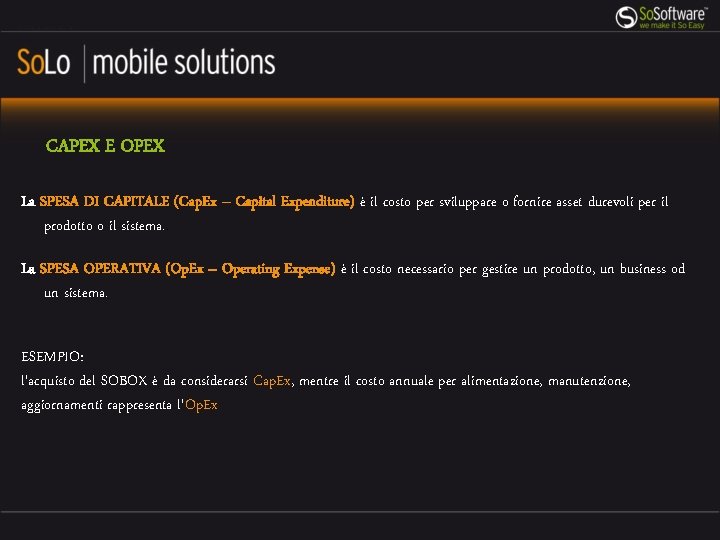This screenshot has width=720, height=540.
Task: Click the SoSoftware brand name text
Action: tap(673, 12)
